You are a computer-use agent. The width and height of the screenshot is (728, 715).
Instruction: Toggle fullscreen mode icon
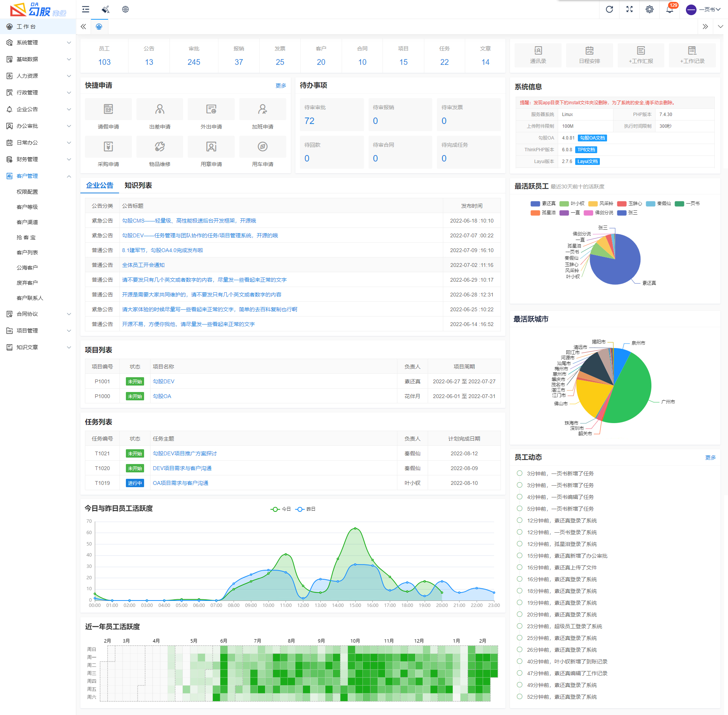tap(629, 9)
